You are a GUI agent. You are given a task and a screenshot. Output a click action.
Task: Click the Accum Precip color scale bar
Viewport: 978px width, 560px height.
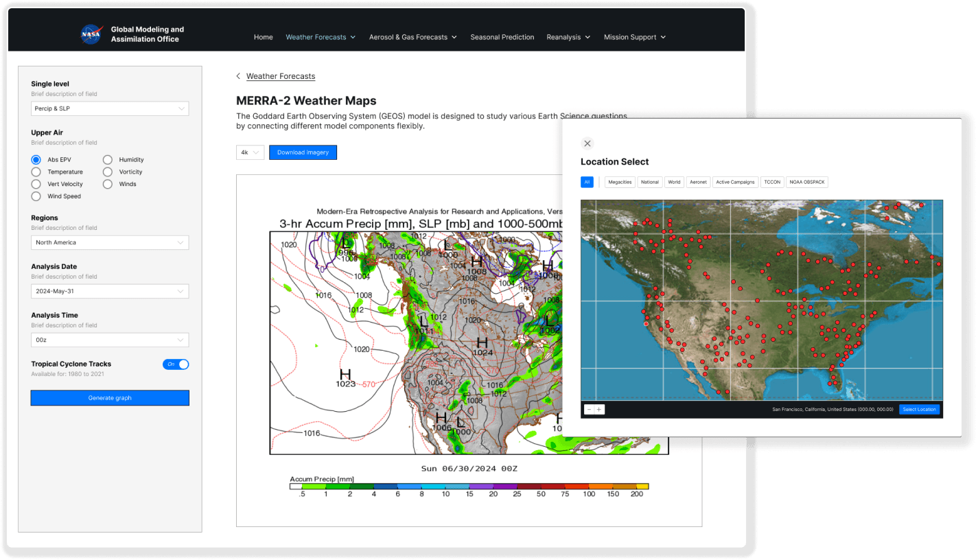(x=469, y=486)
